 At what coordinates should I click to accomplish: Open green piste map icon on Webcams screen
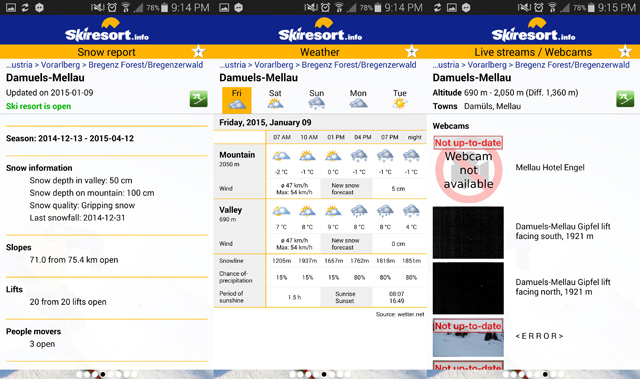tap(625, 99)
